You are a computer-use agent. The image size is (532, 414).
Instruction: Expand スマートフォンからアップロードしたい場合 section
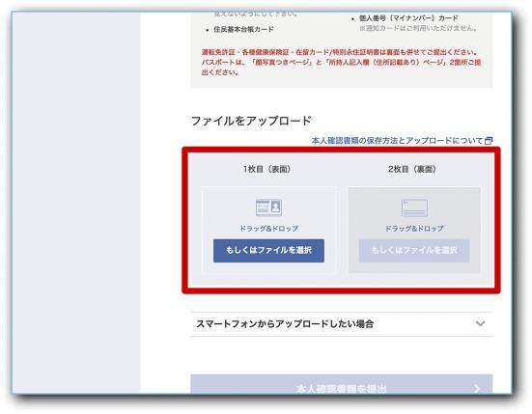tap(342, 324)
